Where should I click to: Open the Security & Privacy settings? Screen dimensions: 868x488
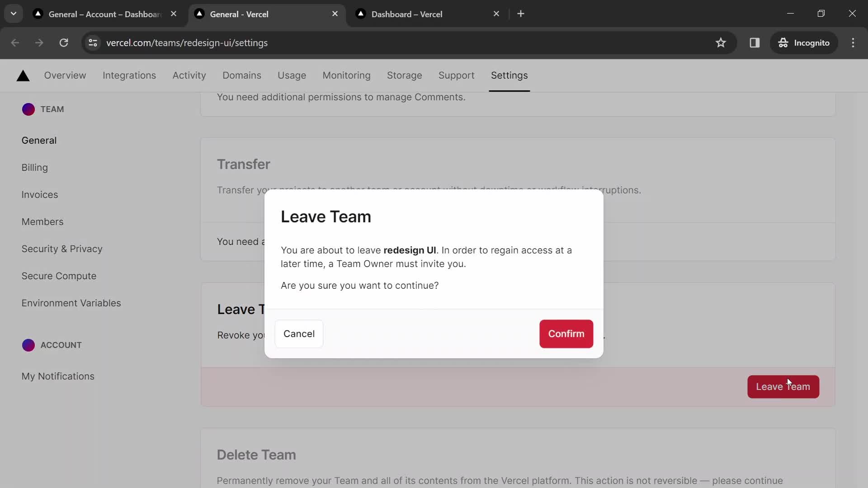point(62,249)
